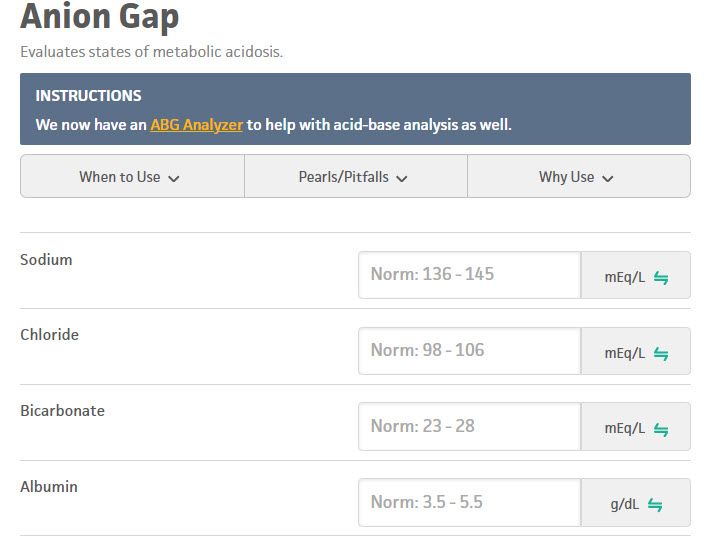The width and height of the screenshot is (704, 555).
Task: Open the ABG Analyzer link
Action: 197,125
